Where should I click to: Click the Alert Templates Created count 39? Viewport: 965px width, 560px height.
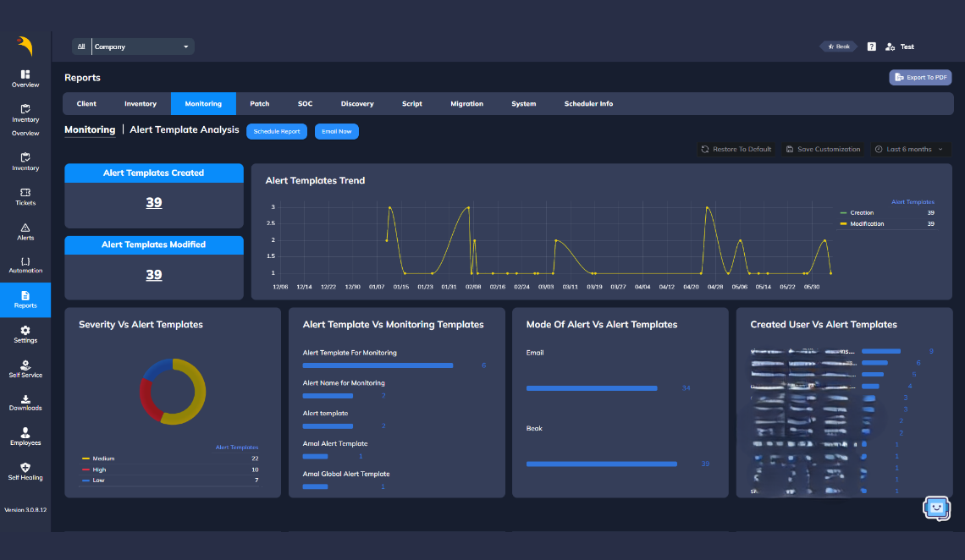click(x=153, y=203)
